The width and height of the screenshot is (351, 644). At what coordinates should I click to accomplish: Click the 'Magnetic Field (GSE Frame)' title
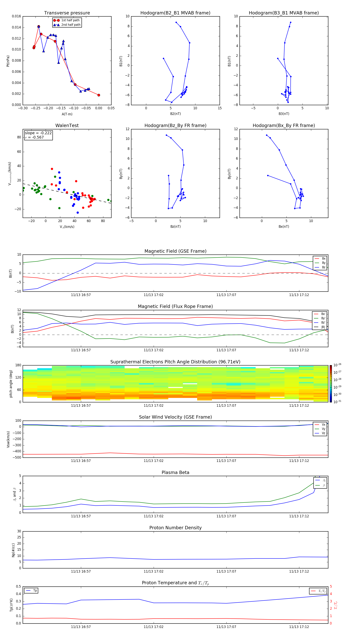point(175,251)
